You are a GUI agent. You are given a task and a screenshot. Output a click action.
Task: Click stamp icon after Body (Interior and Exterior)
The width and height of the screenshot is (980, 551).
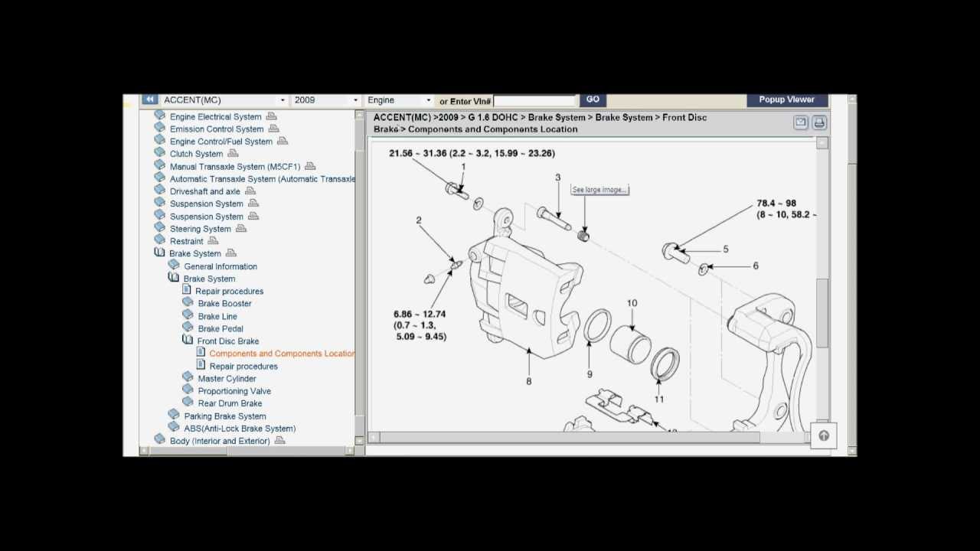[x=279, y=440]
